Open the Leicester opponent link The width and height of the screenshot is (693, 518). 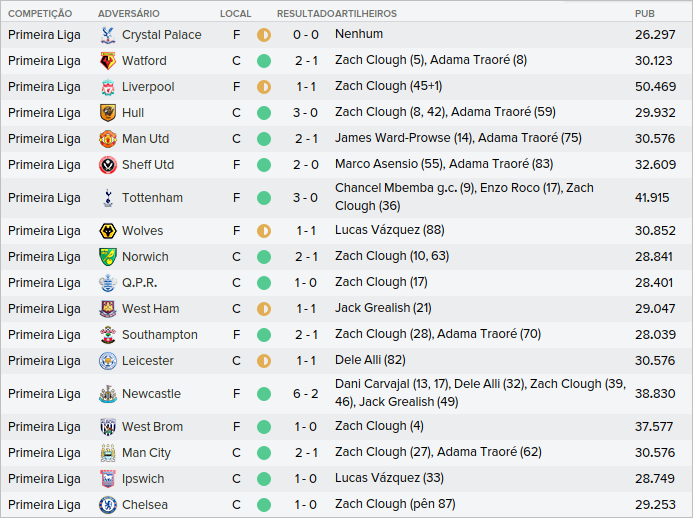pyautogui.click(x=147, y=361)
